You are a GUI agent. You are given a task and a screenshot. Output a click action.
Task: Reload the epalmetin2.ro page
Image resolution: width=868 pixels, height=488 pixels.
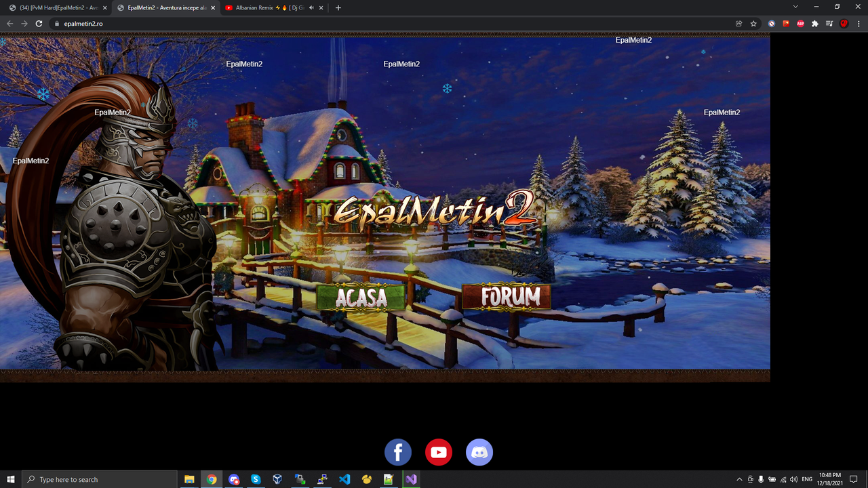point(39,23)
